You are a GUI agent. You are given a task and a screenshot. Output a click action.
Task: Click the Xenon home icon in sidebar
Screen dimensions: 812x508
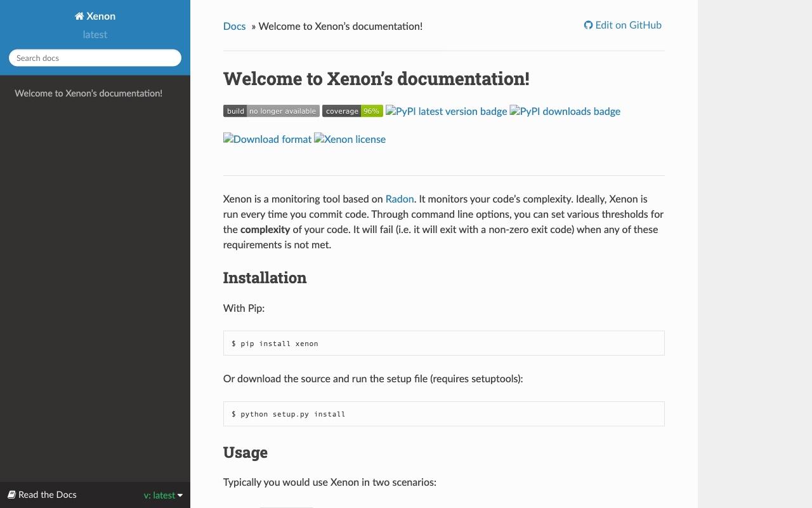pyautogui.click(x=79, y=17)
